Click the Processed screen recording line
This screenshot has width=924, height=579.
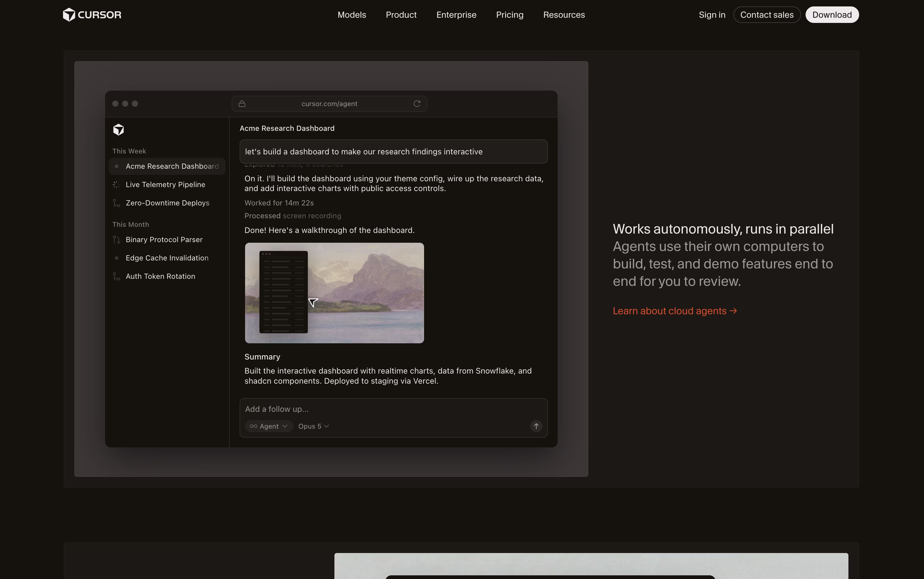coord(292,216)
